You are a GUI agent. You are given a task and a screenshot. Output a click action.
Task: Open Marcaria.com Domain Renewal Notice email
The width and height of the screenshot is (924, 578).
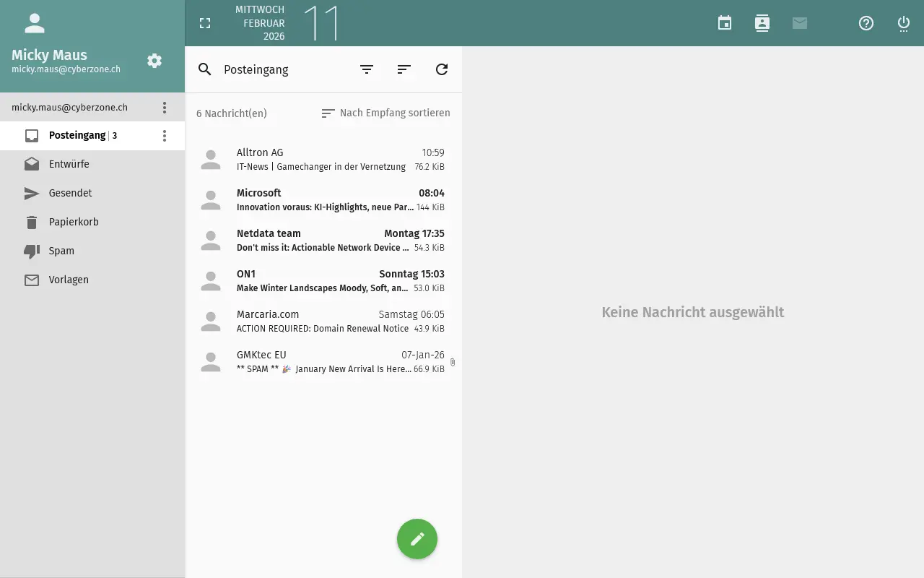pyautogui.click(x=339, y=322)
